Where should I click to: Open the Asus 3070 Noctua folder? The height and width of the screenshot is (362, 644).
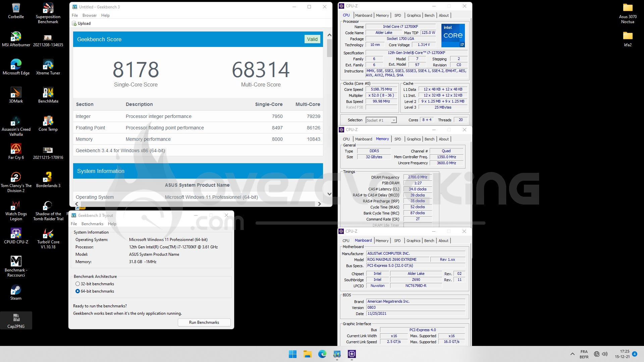tap(628, 13)
